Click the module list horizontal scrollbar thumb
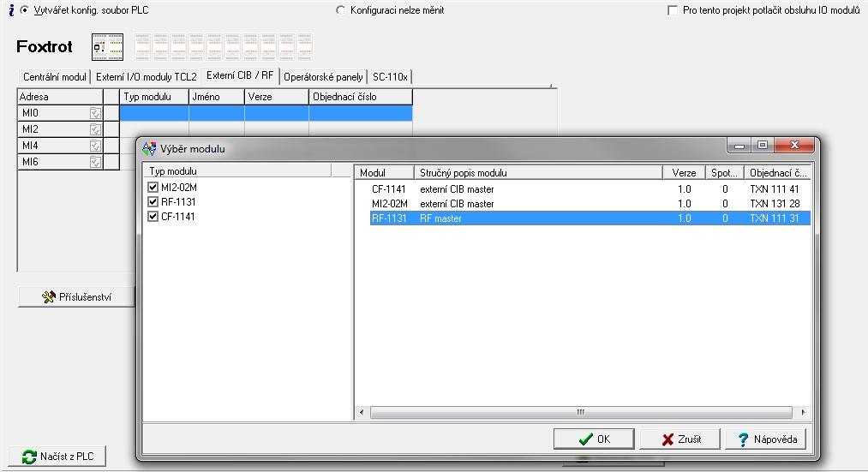This screenshot has height=472, width=868. 581,412
